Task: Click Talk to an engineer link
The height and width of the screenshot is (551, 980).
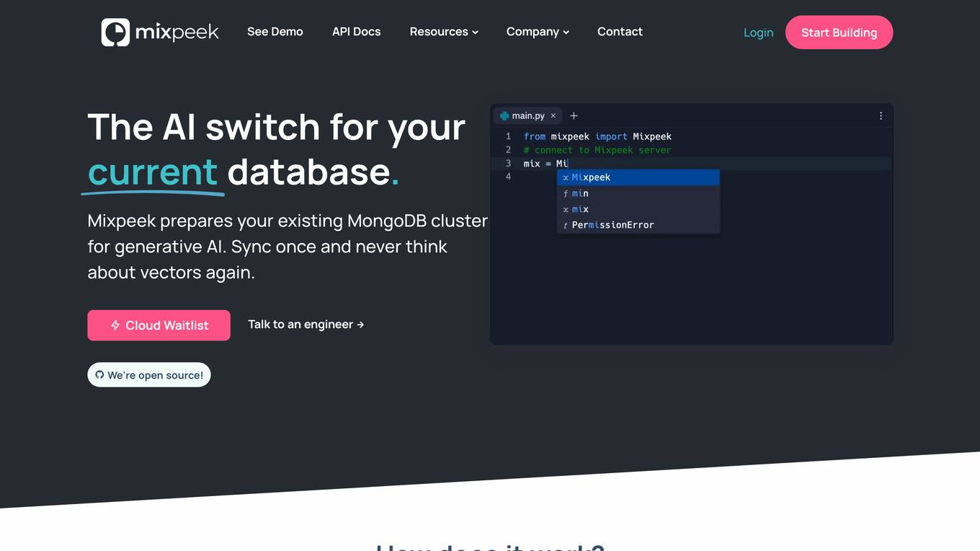Action: coord(306,325)
